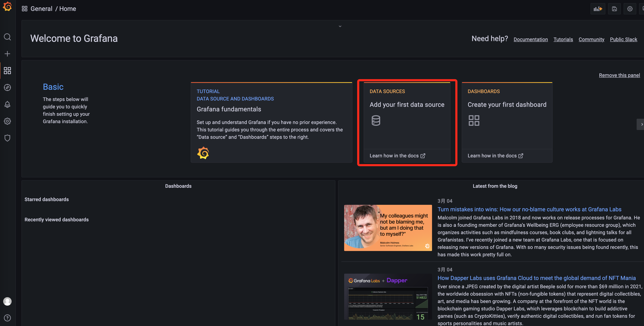Open the Community help link
The image size is (644, 326).
591,40
